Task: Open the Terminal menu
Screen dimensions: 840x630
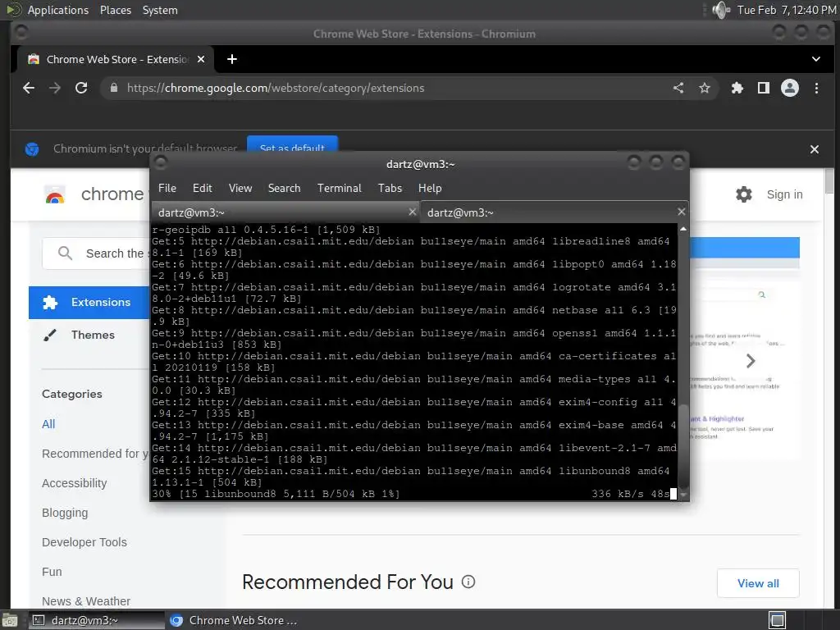Action: pyautogui.click(x=339, y=188)
